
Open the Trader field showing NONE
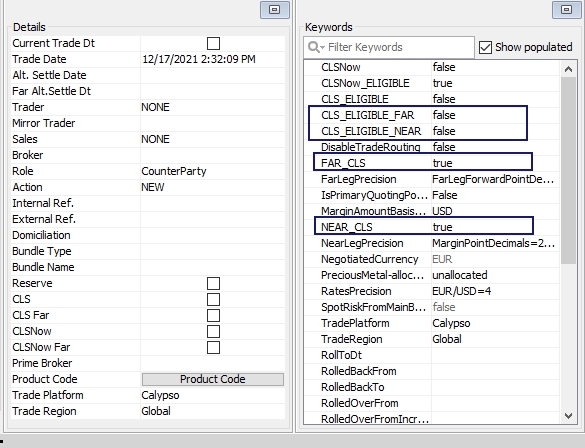[x=213, y=107]
